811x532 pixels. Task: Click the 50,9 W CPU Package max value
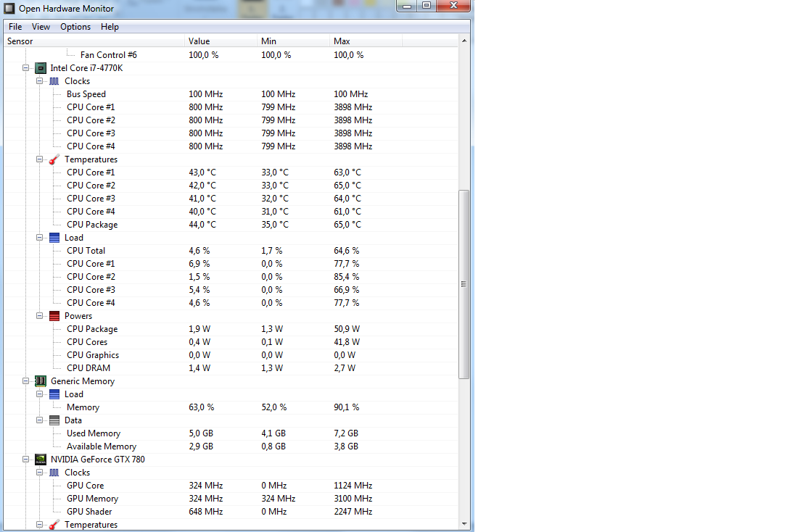coord(347,329)
